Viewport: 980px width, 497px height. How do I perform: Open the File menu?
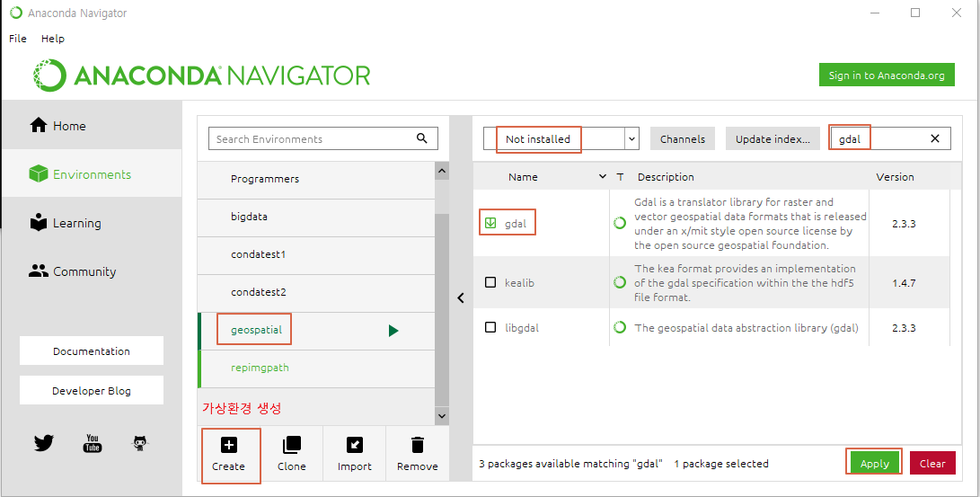coord(17,39)
